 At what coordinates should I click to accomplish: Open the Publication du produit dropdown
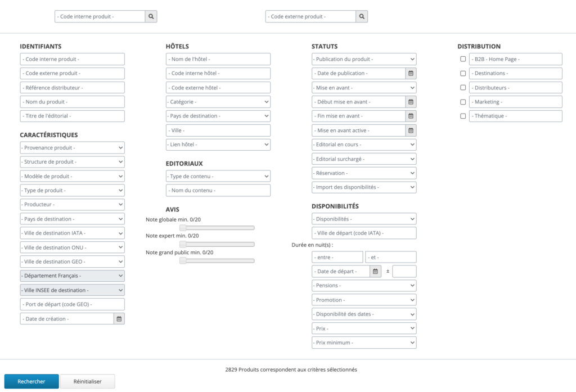coord(363,59)
